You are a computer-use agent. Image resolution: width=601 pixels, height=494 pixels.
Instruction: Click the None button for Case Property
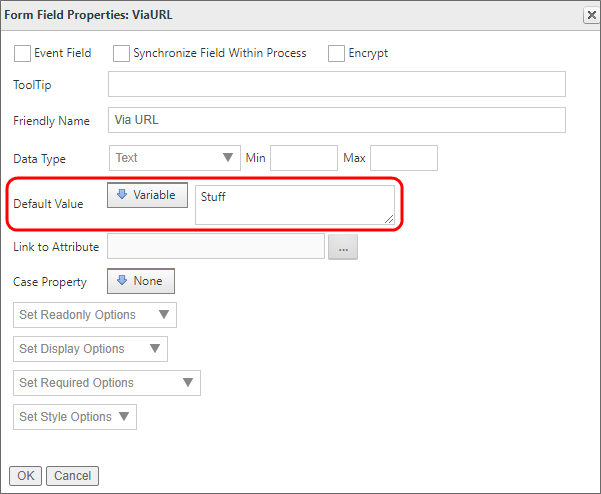click(x=141, y=282)
